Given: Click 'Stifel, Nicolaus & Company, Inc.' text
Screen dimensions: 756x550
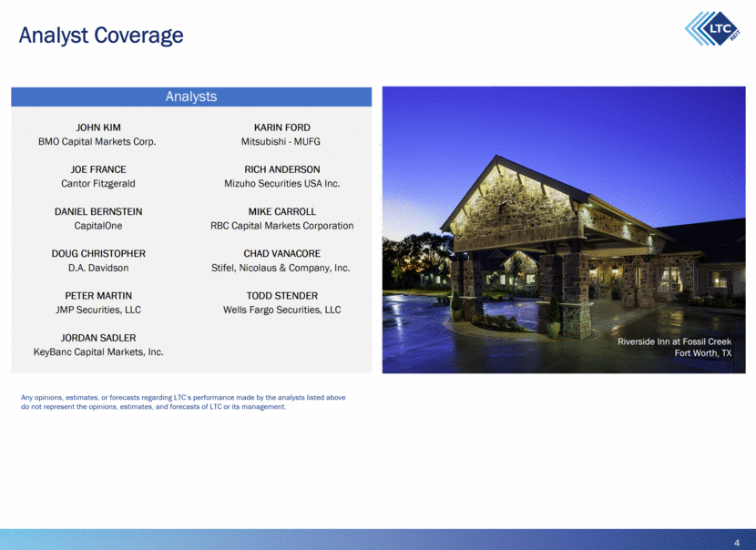Looking at the screenshot, I should point(281,268).
